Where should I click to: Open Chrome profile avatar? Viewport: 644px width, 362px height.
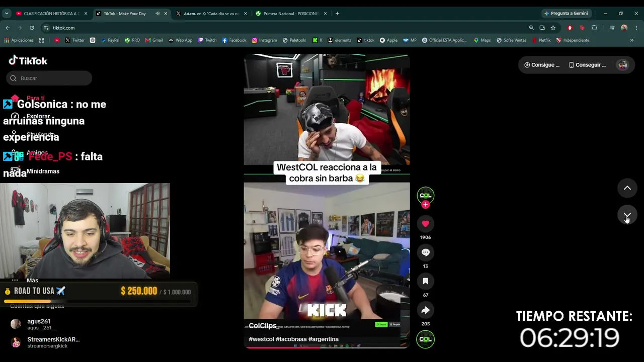coord(624,28)
